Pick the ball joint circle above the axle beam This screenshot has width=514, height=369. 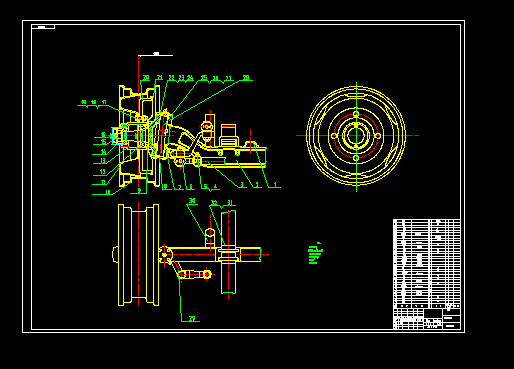point(210,232)
